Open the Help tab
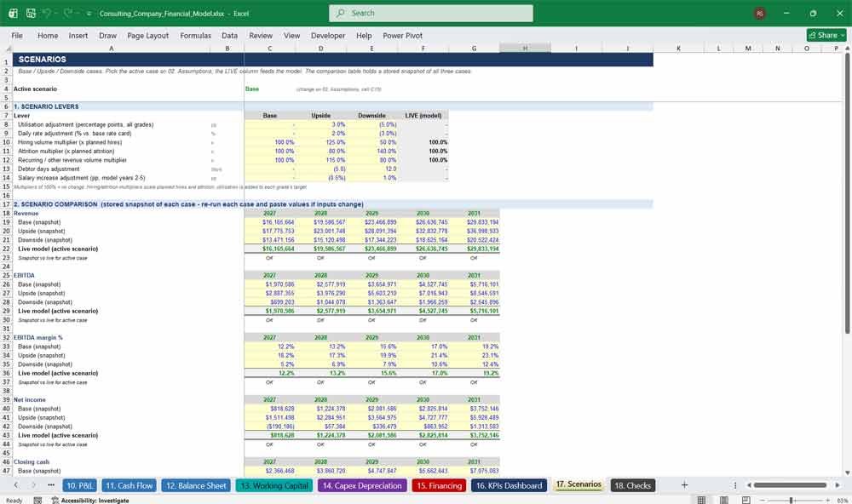This screenshot has height=504, width=852. tap(364, 35)
